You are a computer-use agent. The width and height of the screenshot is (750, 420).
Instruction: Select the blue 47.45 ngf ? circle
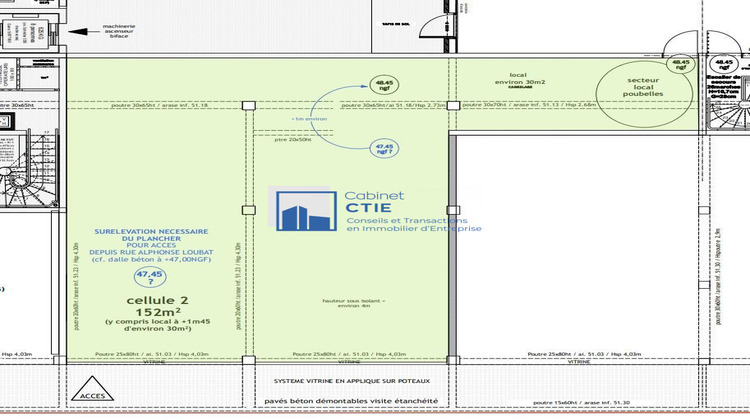point(384,149)
